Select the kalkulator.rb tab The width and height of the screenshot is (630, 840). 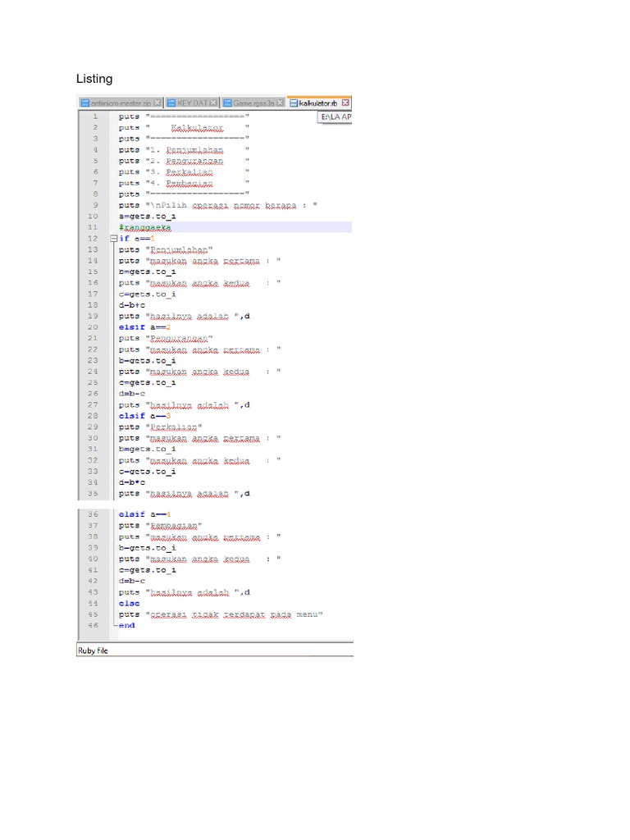[x=319, y=103]
